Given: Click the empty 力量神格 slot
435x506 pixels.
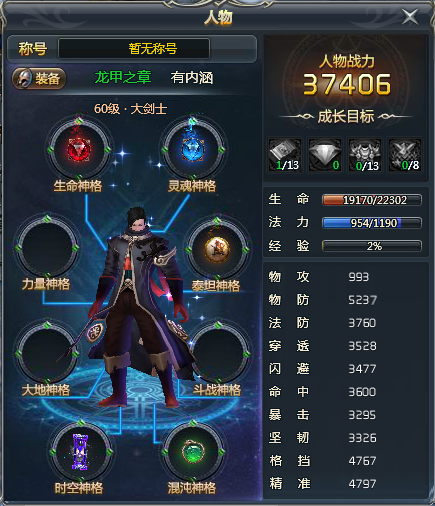Looking at the screenshot, I should (x=47, y=248).
